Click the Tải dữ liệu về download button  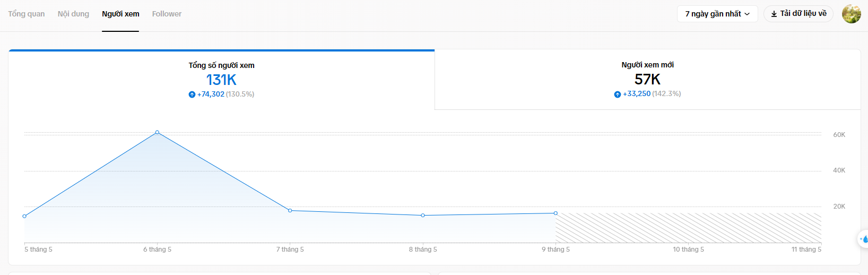click(x=798, y=14)
